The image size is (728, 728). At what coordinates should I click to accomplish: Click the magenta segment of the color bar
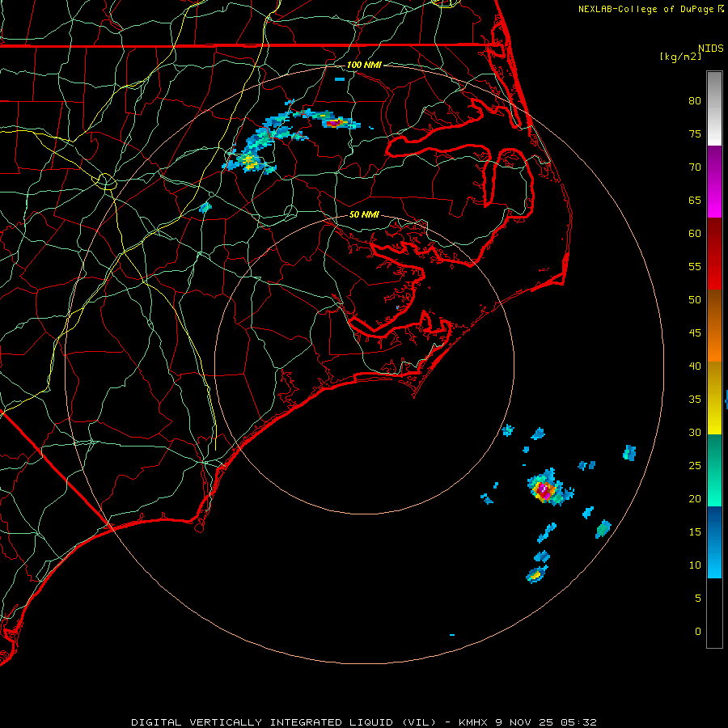pyautogui.click(x=714, y=181)
